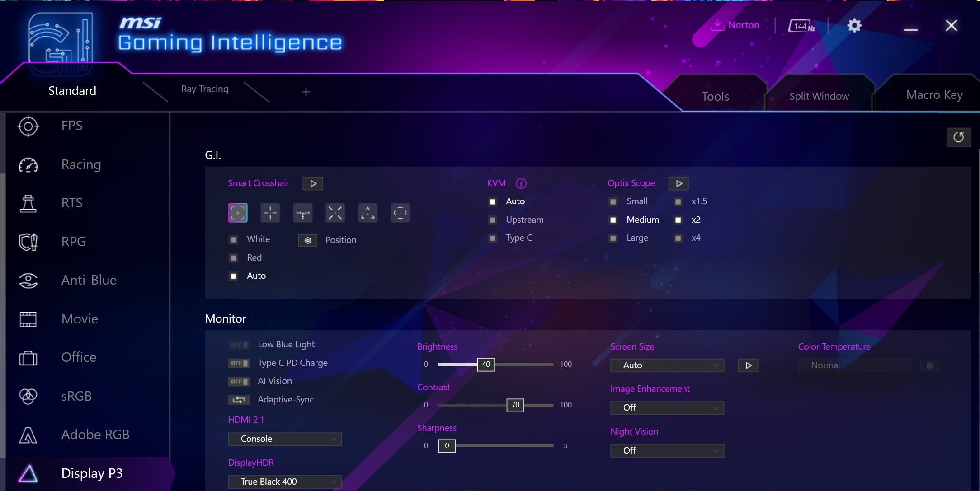Switch to the Ray Tracing profile tab
Screen dimensions: 980x491
pyautogui.click(x=205, y=89)
